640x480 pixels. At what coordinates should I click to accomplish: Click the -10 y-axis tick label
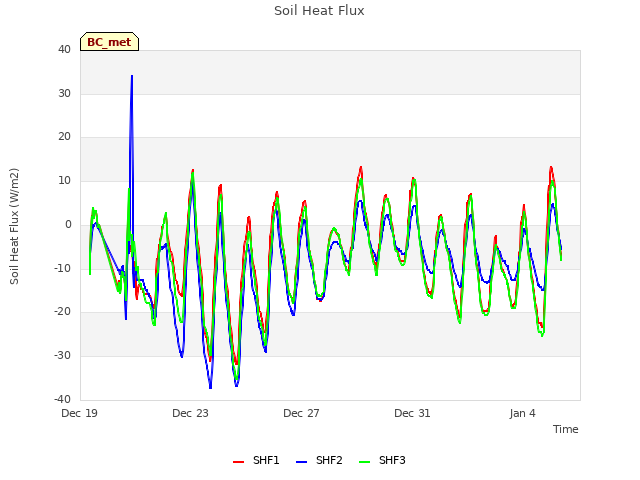pos(62,268)
